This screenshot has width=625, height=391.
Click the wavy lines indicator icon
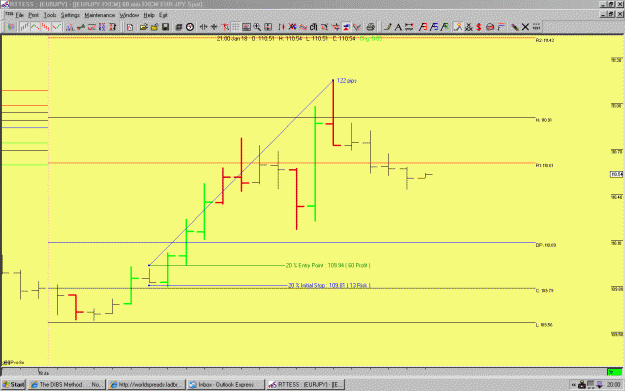coord(303,27)
